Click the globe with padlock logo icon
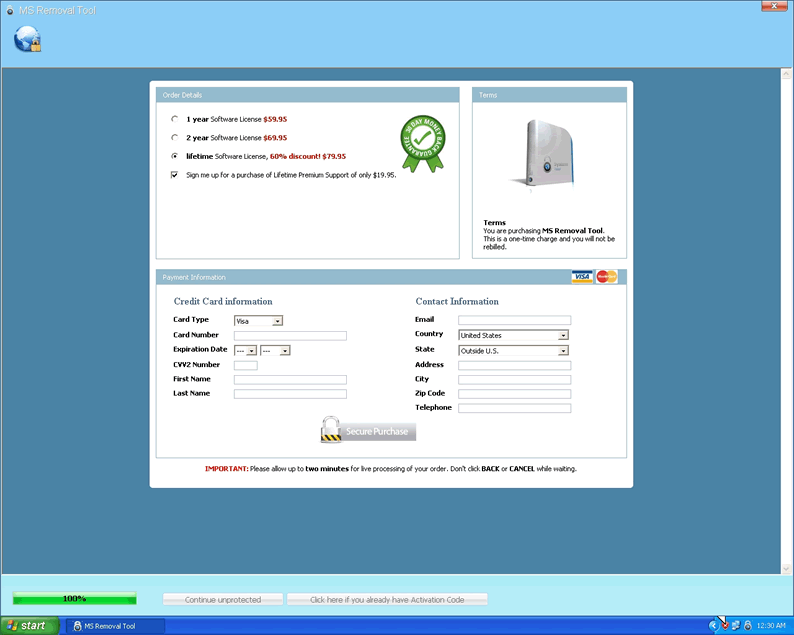Screen dimensions: 794x635 [x=28, y=38]
